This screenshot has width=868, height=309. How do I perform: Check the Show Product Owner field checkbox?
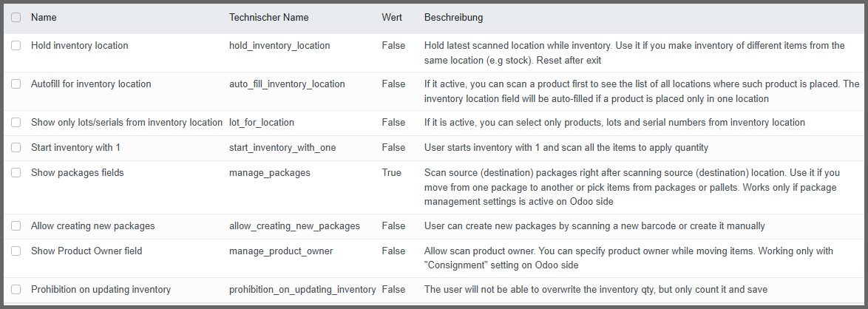[16, 251]
